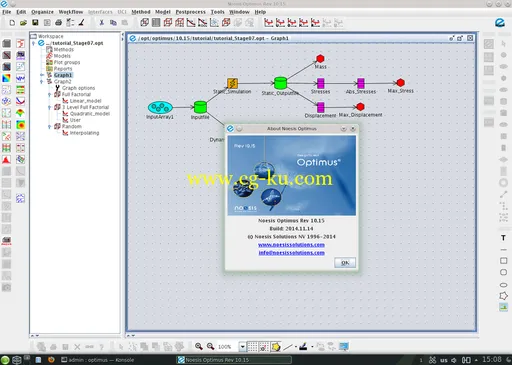Collapse the Random tree node
The height and width of the screenshot is (365, 512).
[x=49, y=126]
